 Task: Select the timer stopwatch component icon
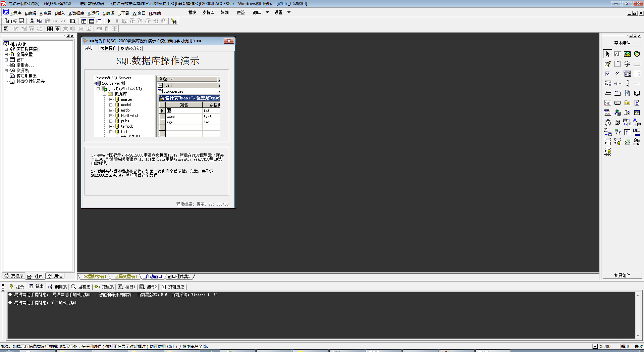click(607, 122)
